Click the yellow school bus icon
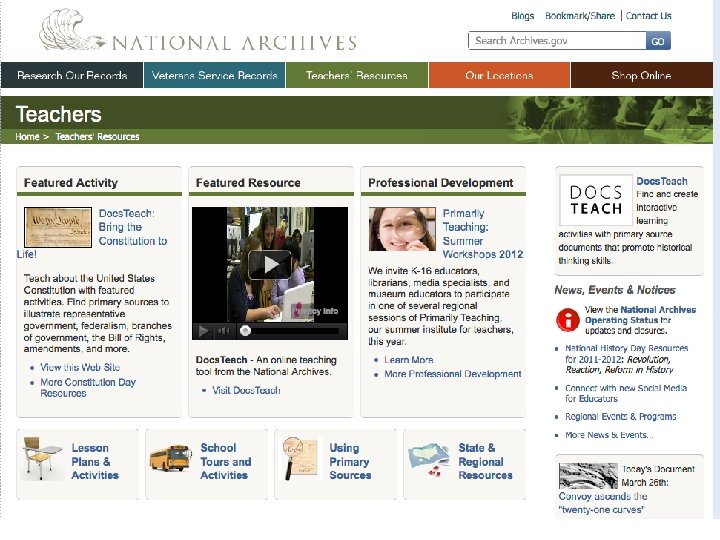The height and width of the screenshot is (540, 720). coord(170,458)
